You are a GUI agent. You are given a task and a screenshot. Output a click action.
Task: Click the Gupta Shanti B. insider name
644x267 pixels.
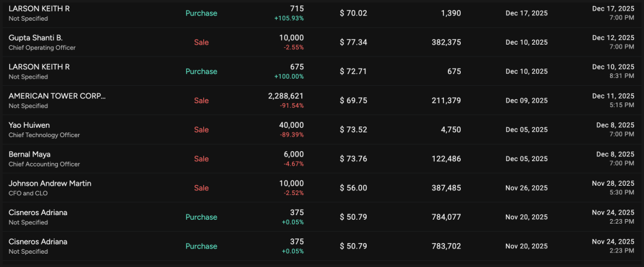point(35,38)
